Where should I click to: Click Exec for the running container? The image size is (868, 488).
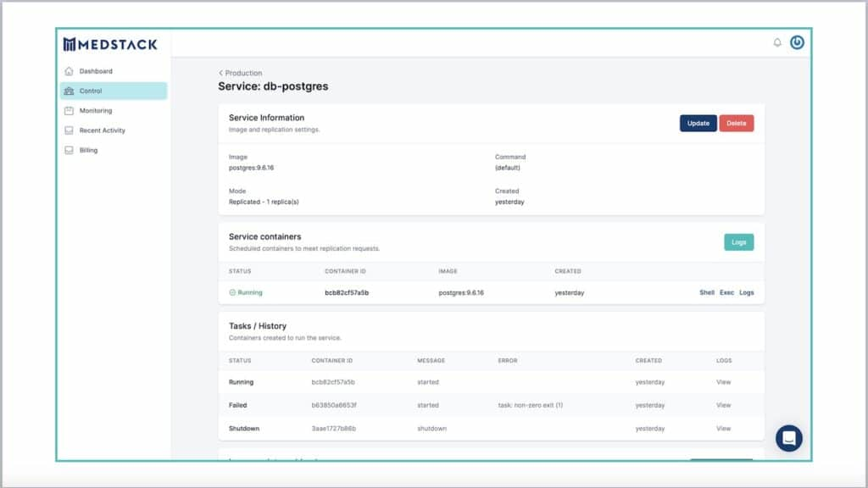(726, 292)
